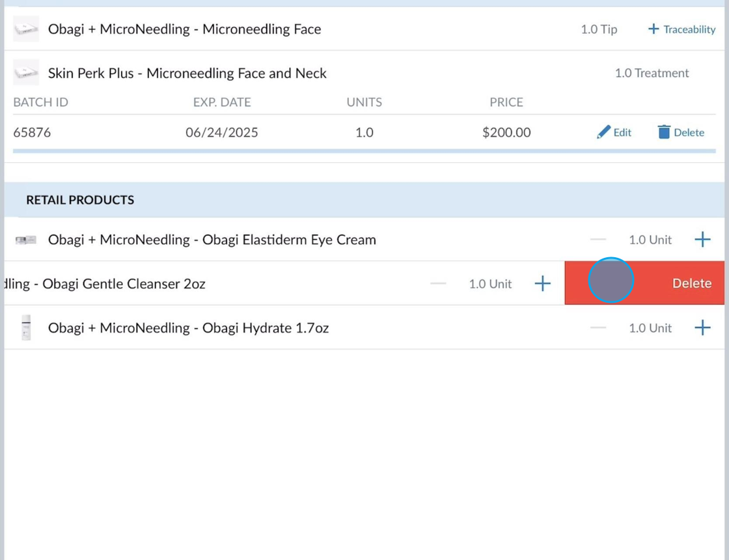Click PRICE column header

pyautogui.click(x=506, y=102)
